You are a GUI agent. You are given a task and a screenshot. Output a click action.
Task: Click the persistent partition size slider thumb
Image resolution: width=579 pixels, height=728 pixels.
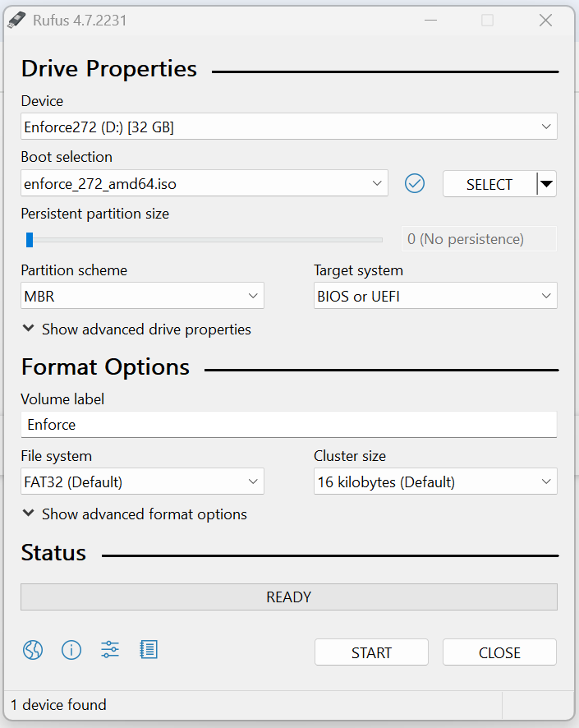point(30,240)
